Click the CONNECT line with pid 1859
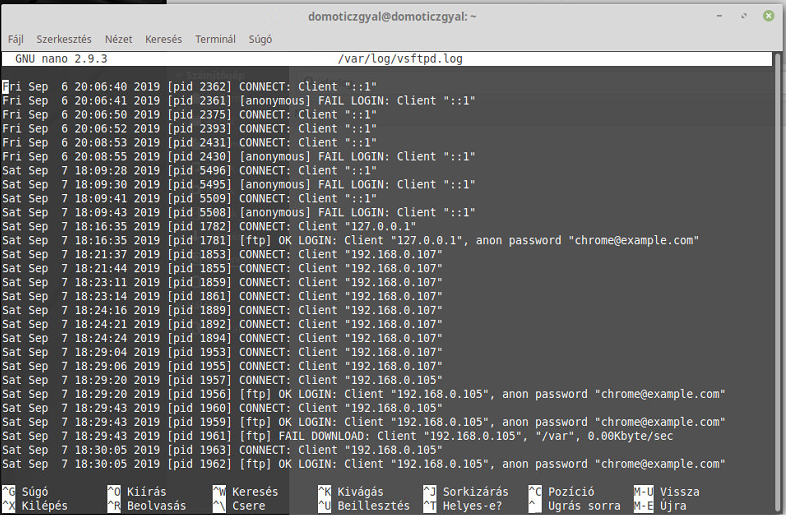This screenshot has height=515, width=786. [x=223, y=283]
